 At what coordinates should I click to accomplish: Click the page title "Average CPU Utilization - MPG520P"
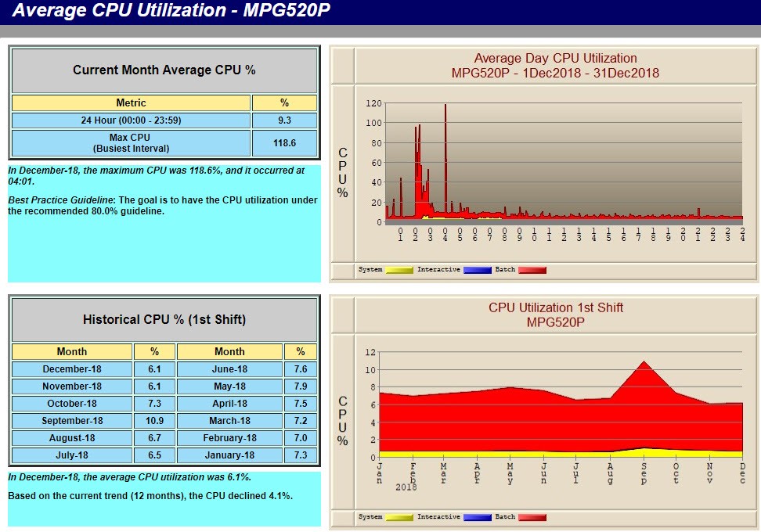click(171, 10)
